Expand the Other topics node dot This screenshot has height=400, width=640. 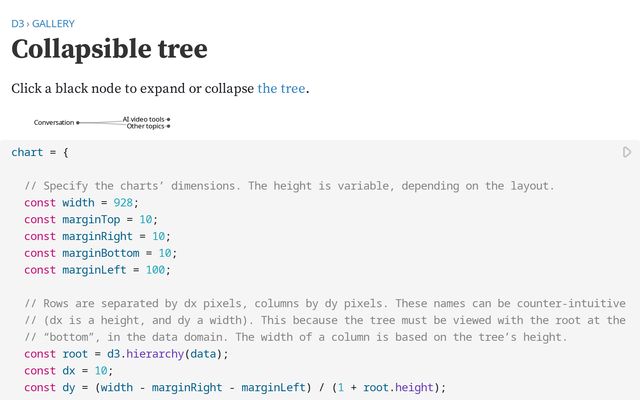point(169,126)
